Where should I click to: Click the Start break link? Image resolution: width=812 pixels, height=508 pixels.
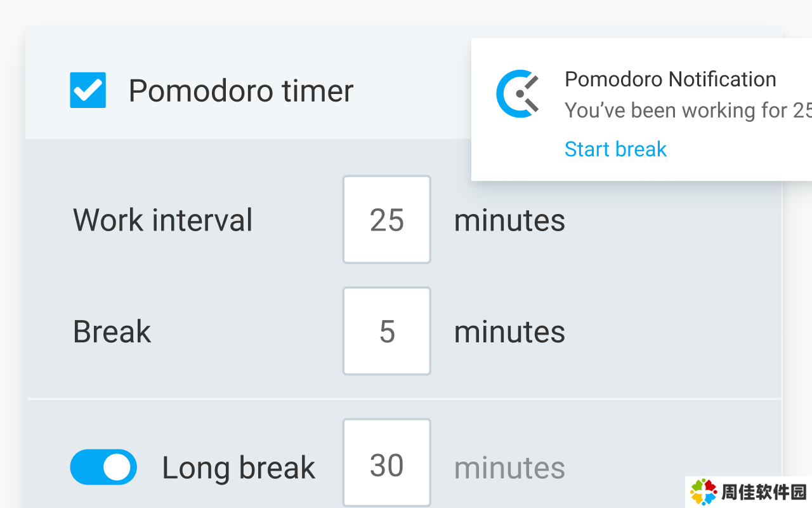pos(615,149)
